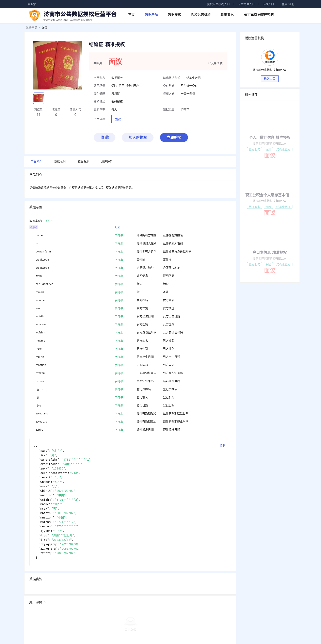
Task: Select the 面议 product specification option
Action: click(118, 119)
